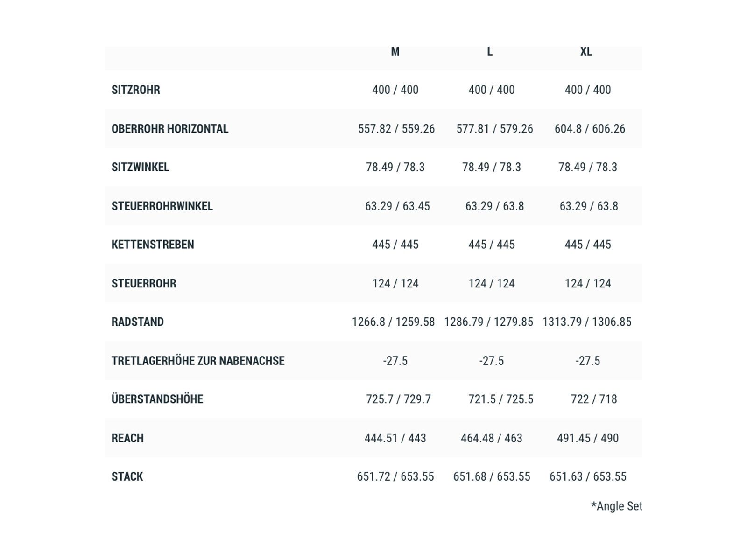Viewport: 747px width, 560px height.
Task: Select the 63.29 / 63.45 head angle value
Action: pos(397,206)
